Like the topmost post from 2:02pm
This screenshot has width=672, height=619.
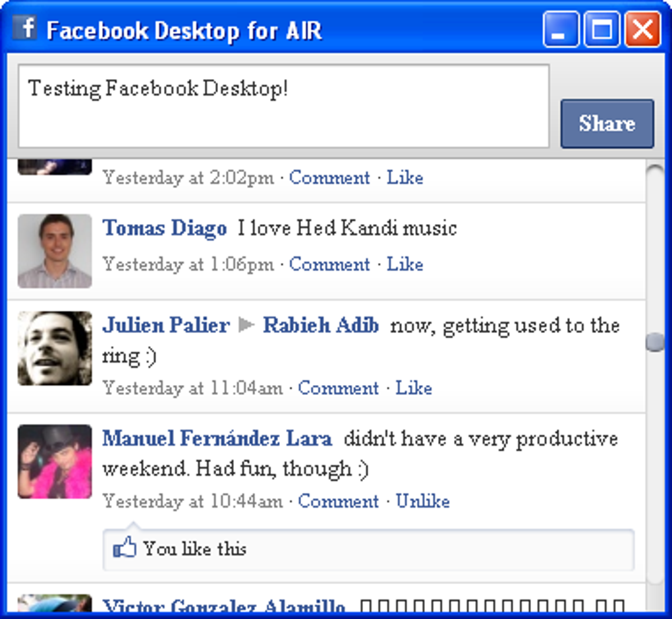click(405, 177)
